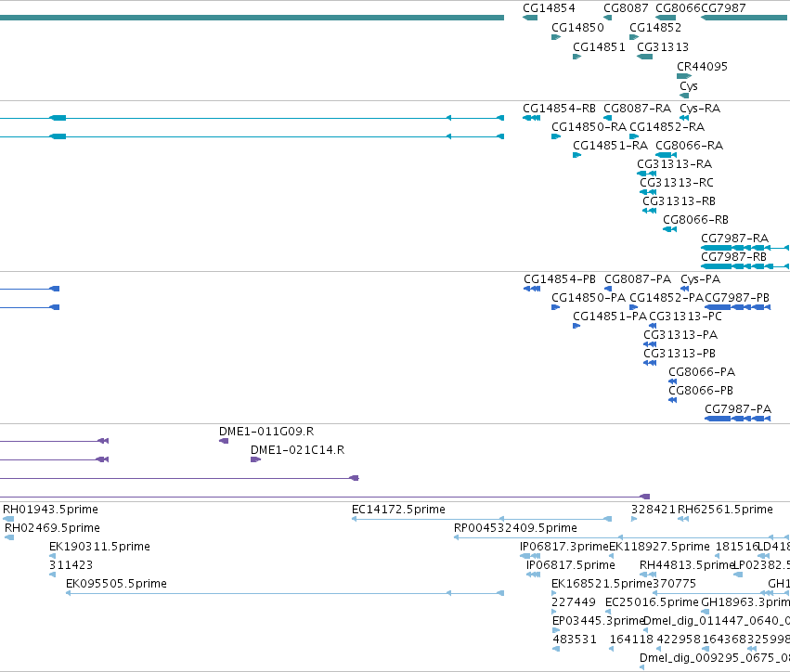Click the CG14852 gene label

pyautogui.click(x=655, y=28)
